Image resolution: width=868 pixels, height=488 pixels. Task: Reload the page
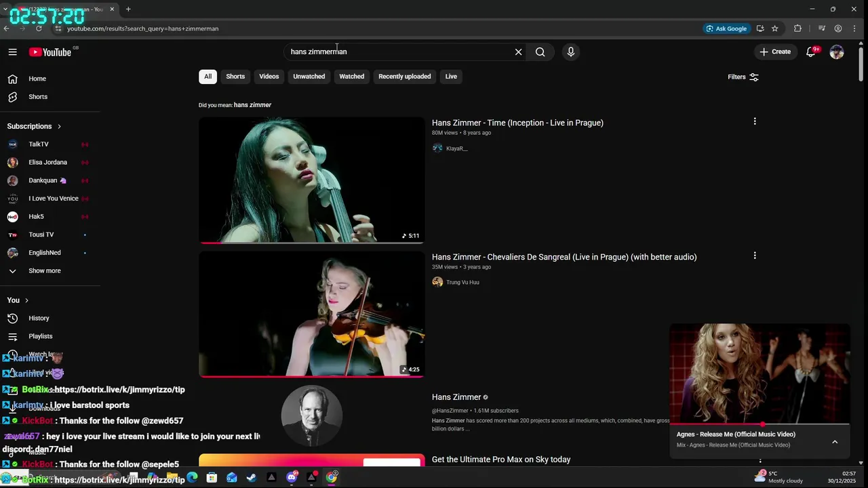[x=39, y=28]
